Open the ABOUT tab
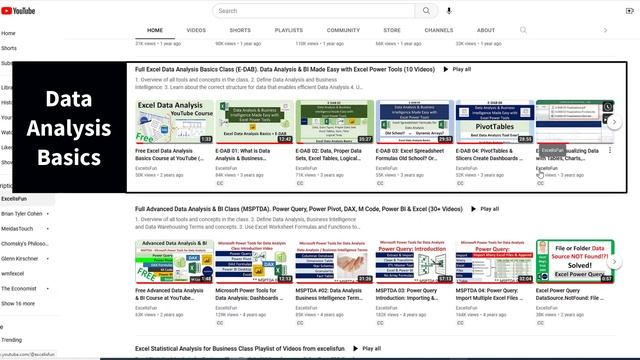This screenshot has height=360, width=640. pyautogui.click(x=486, y=30)
